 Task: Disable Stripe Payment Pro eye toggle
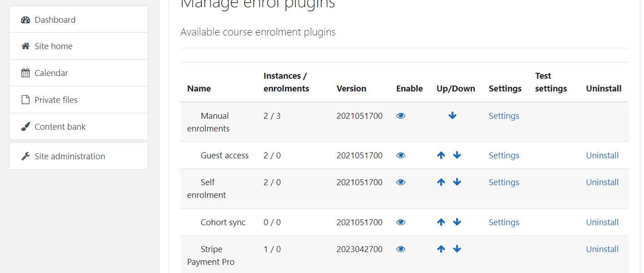[401, 249]
